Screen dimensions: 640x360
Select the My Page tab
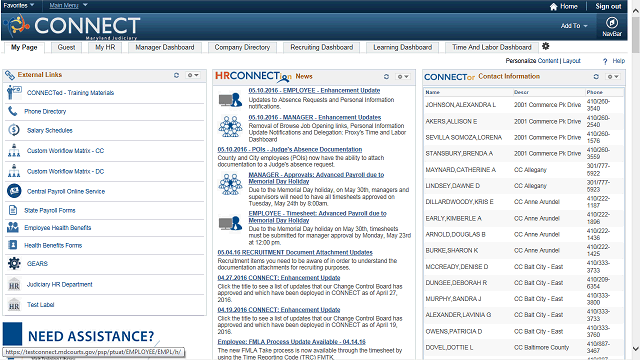tap(24, 47)
